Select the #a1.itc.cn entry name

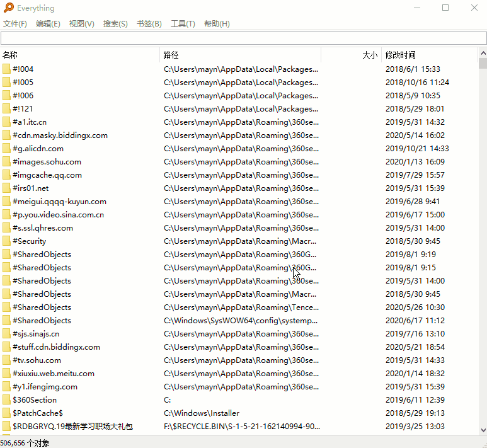point(30,122)
